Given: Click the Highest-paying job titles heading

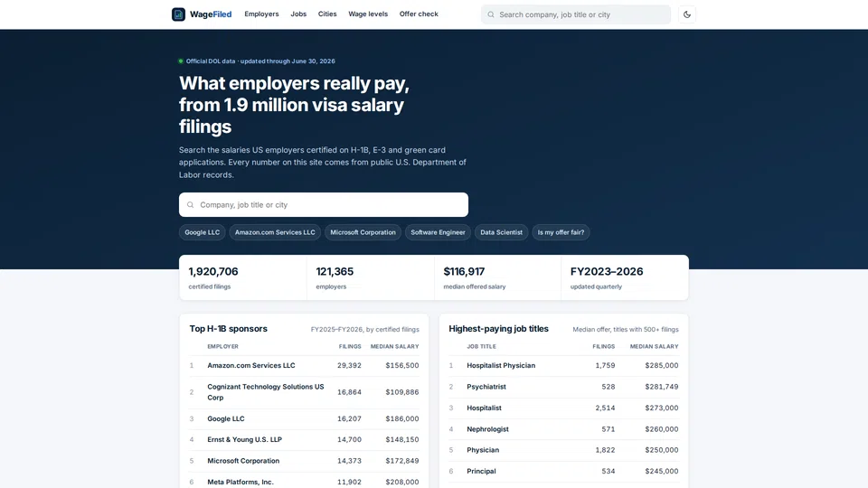Looking at the screenshot, I should tap(498, 329).
